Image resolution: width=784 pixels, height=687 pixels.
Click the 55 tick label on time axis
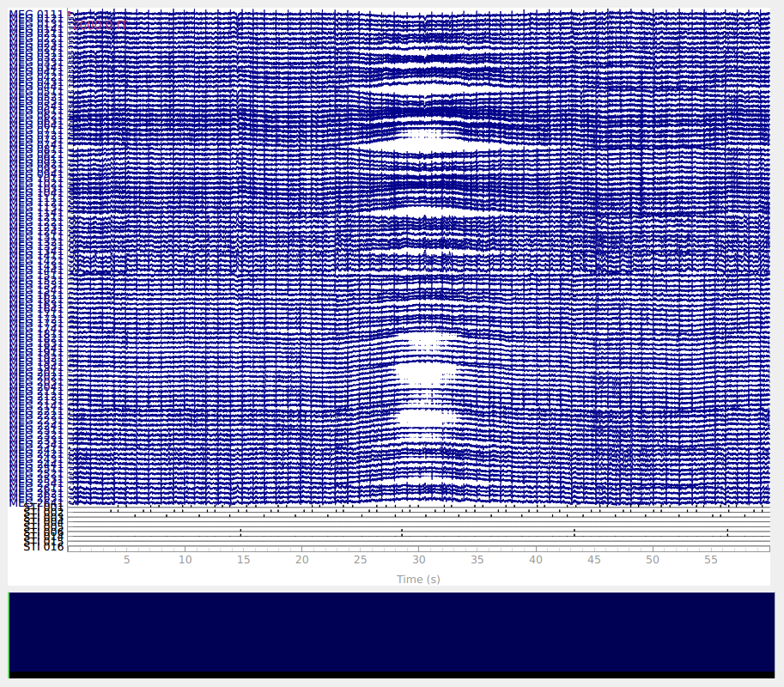[x=711, y=560]
